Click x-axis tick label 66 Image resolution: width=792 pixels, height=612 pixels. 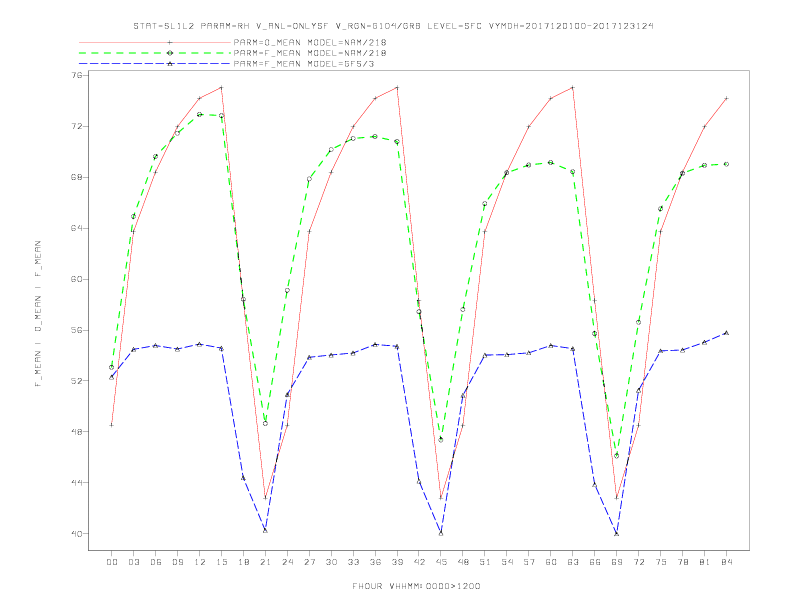(595, 562)
